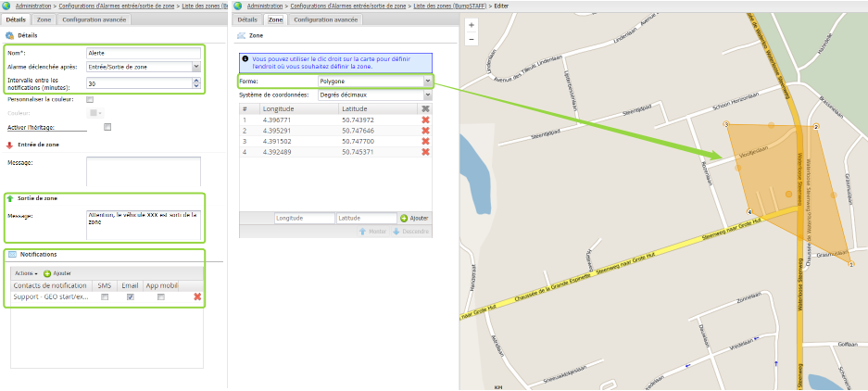Click Latitude column header

[380, 109]
